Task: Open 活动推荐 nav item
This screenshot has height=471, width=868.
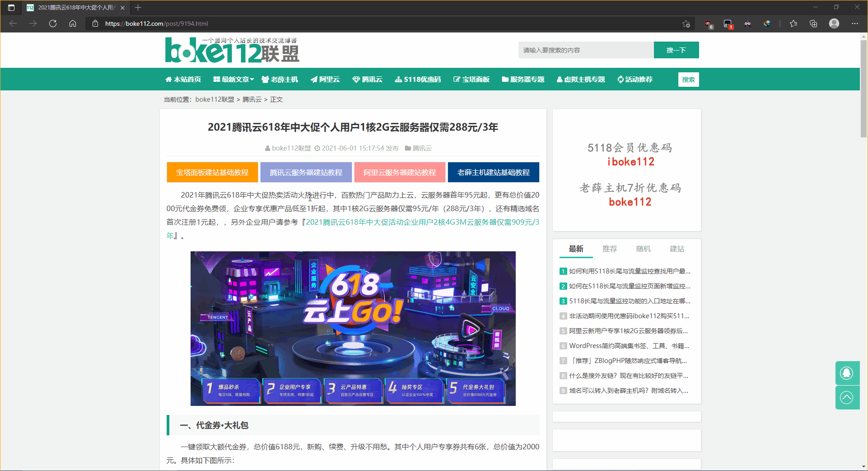Action: [635, 80]
